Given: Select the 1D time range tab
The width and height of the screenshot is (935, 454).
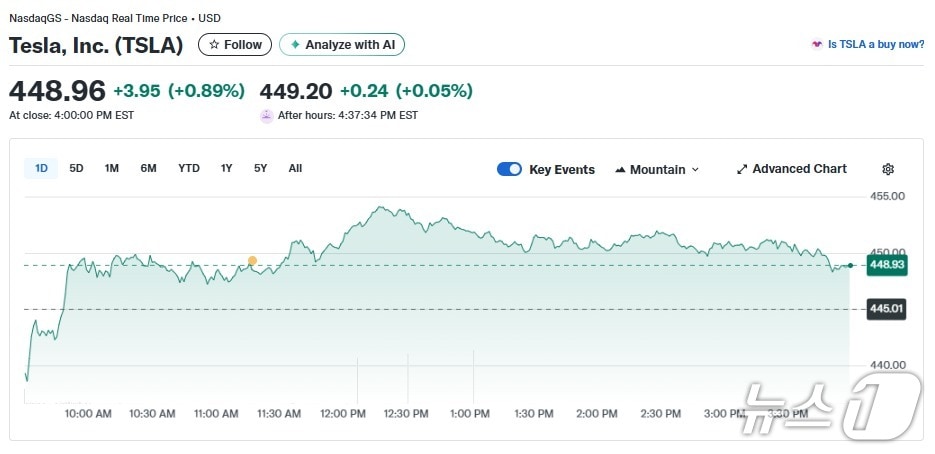Looking at the screenshot, I should tap(41, 169).
